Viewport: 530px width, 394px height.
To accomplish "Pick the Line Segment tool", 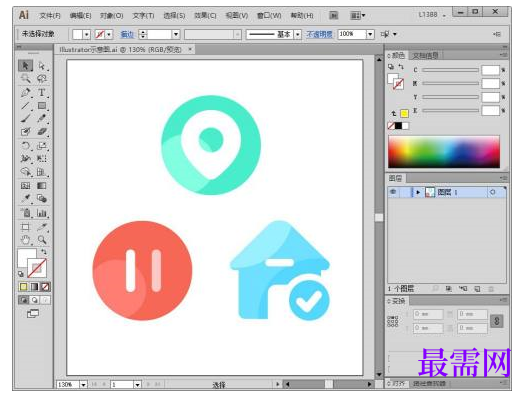I will (x=25, y=105).
